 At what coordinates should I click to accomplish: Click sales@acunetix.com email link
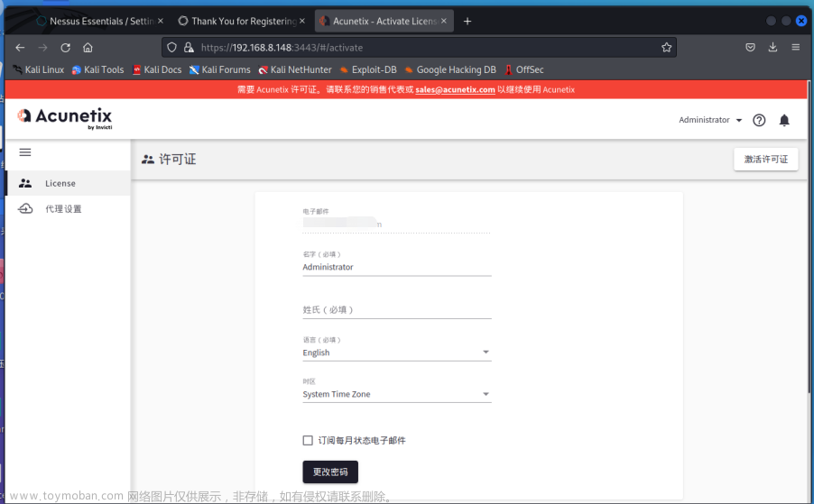tap(455, 89)
